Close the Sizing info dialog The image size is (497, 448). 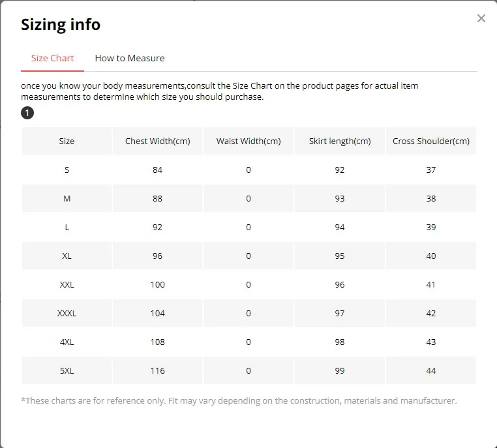481,18
